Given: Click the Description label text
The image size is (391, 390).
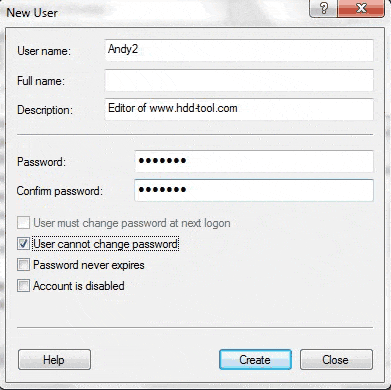Looking at the screenshot, I should pyautogui.click(x=45, y=110).
